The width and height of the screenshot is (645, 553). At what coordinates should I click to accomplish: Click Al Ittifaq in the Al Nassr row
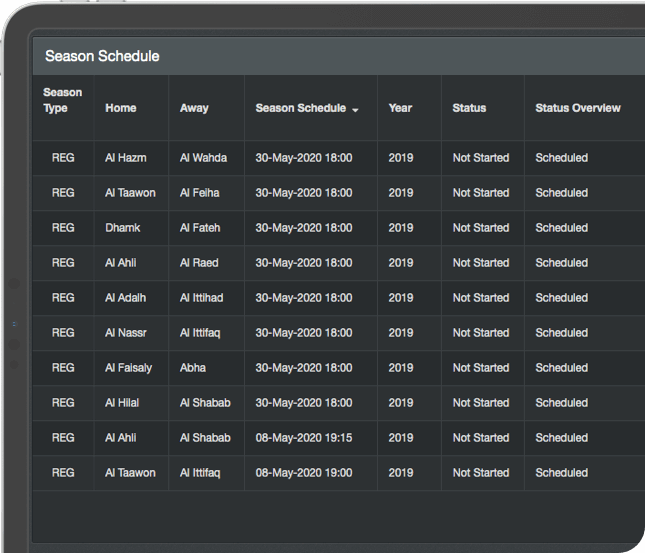[x=200, y=332]
